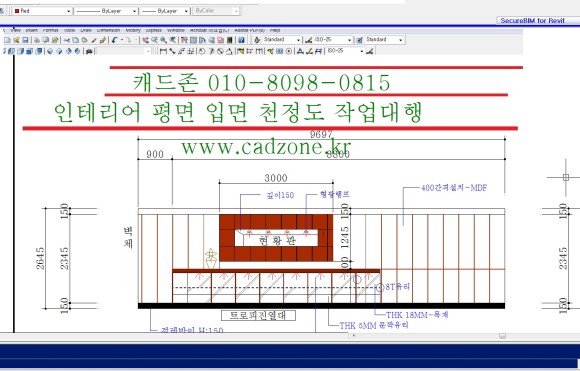Click the 3000 dimension text

276,178
